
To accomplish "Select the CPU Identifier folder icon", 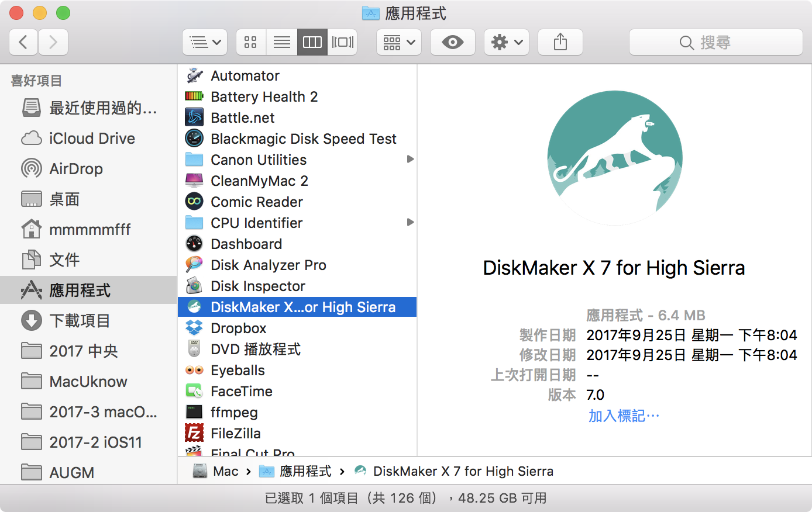I will [x=194, y=223].
